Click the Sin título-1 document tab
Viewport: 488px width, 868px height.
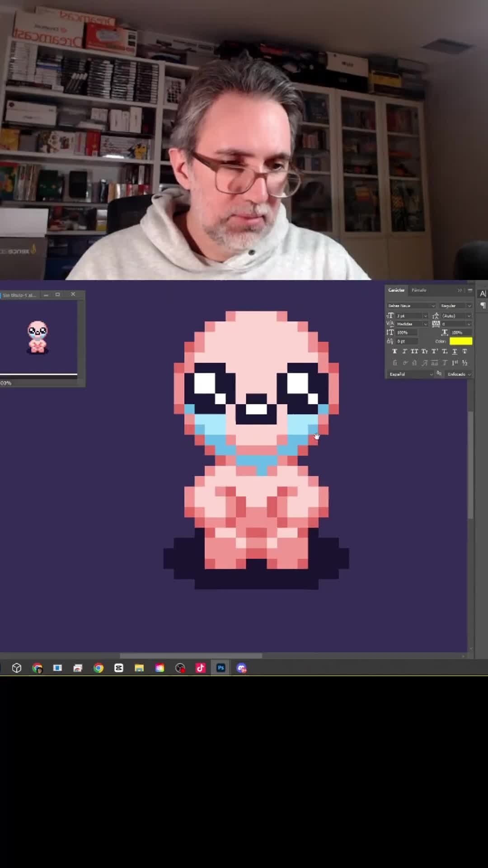click(19, 295)
